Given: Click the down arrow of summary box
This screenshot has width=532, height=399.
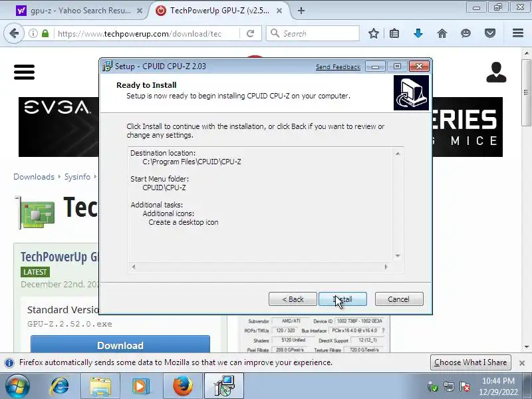Looking at the screenshot, I should [398, 256].
